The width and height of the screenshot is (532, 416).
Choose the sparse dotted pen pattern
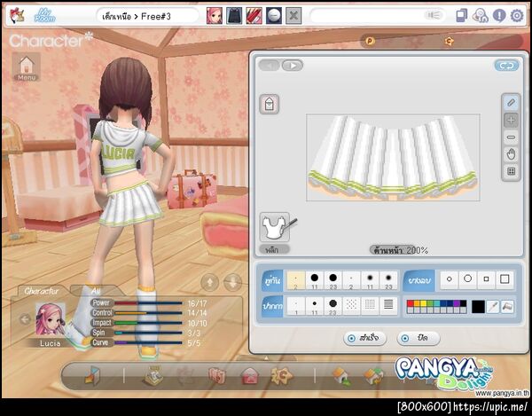tap(351, 306)
